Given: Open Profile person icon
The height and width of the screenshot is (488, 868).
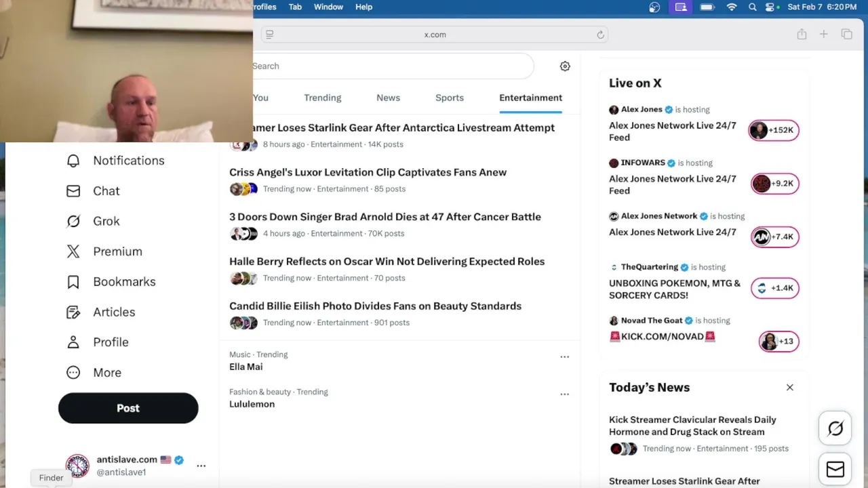Looking at the screenshot, I should pyautogui.click(x=73, y=342).
